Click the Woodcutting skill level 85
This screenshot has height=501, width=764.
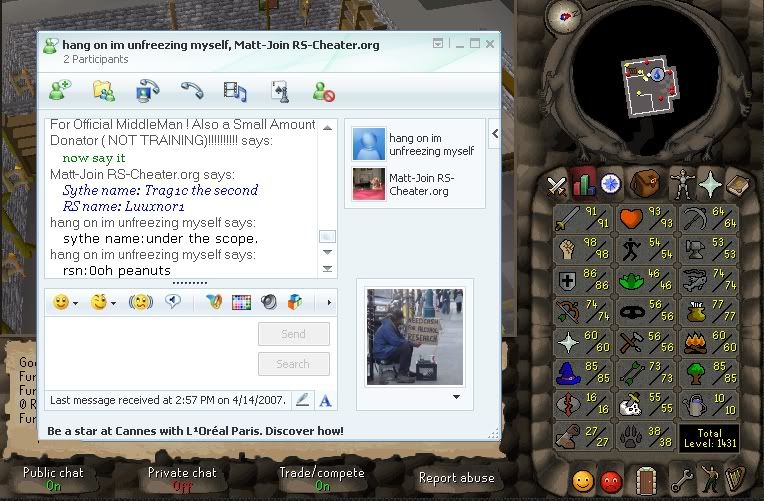[x=710, y=373]
